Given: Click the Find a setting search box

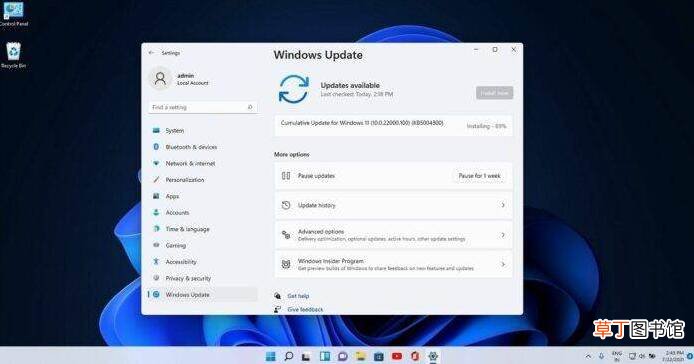Looking at the screenshot, I should (x=203, y=107).
